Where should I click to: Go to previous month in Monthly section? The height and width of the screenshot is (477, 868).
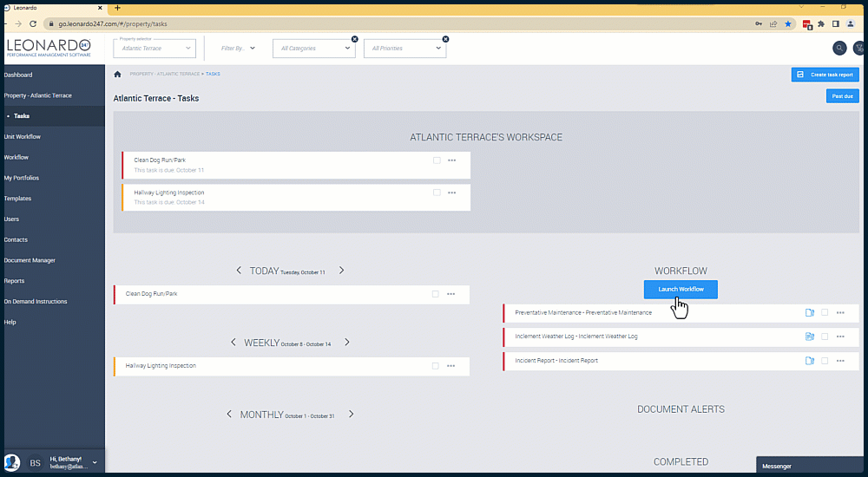229,415
